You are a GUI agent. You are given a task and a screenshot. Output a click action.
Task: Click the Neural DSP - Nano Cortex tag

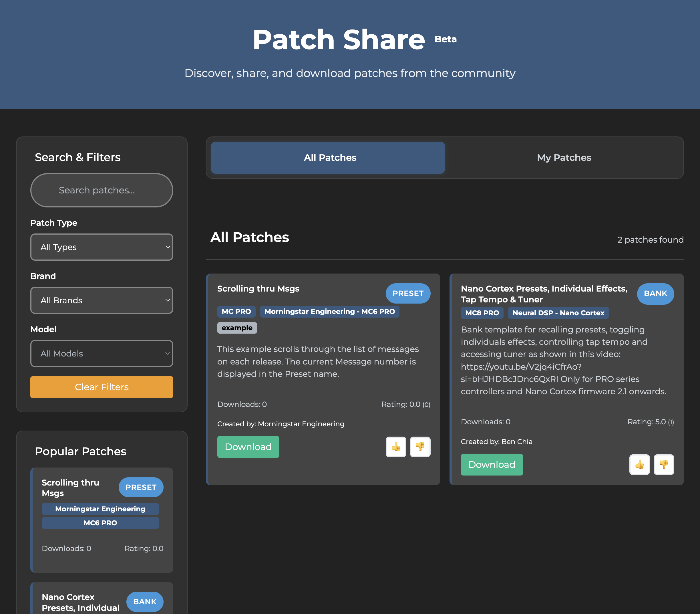coord(558,313)
